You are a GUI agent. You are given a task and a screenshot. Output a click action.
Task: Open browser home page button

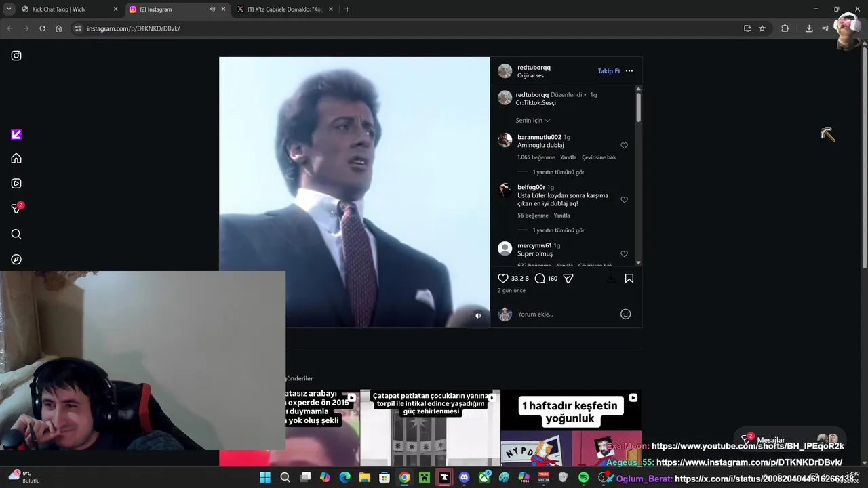tap(59, 28)
